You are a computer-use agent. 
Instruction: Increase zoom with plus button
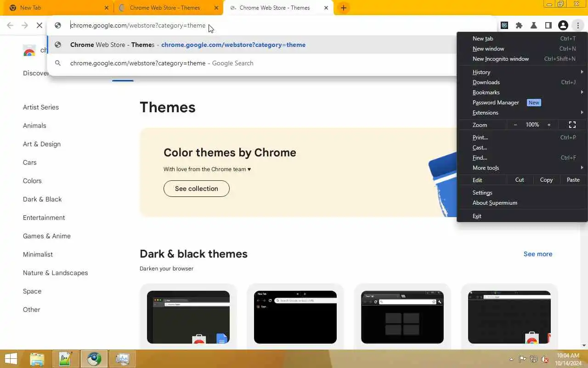click(x=549, y=125)
